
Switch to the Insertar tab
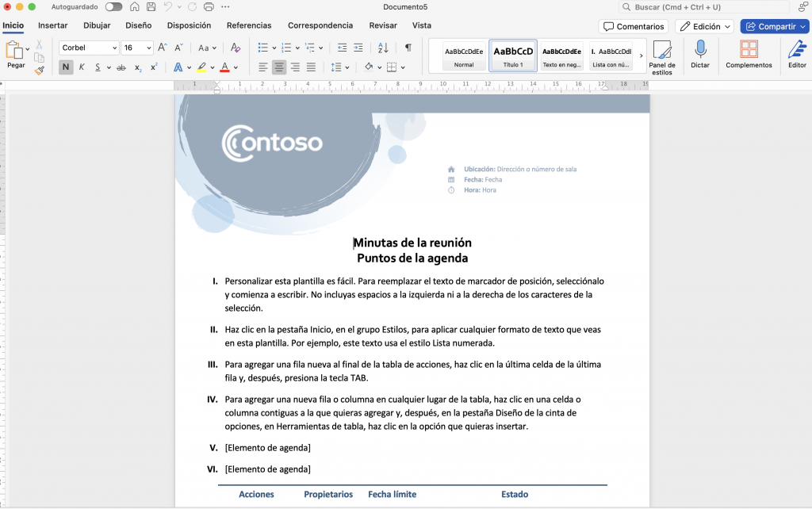53,25
